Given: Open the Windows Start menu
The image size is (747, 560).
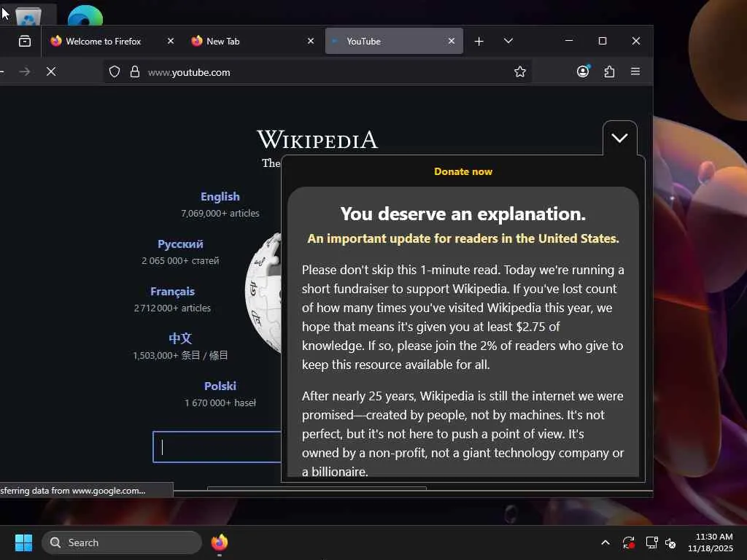Looking at the screenshot, I should point(24,542).
